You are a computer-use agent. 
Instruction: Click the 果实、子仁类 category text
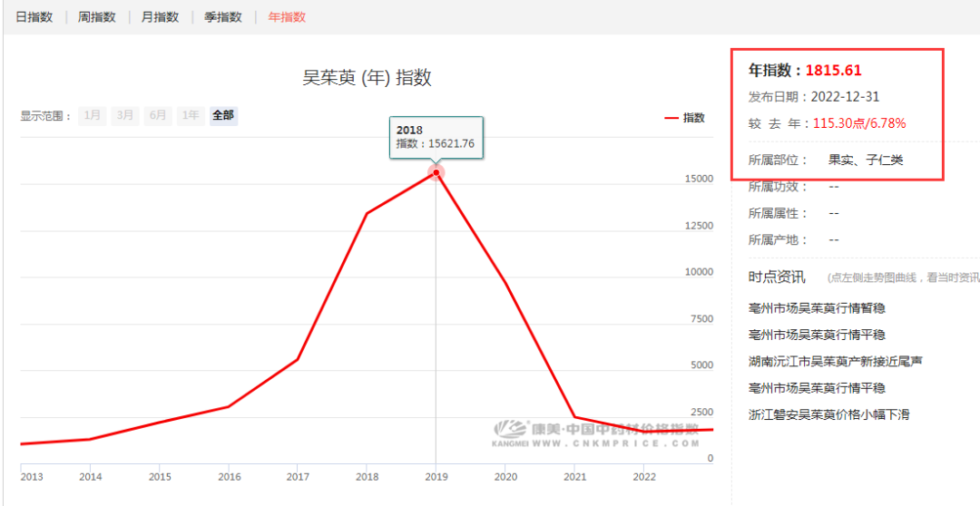(866, 160)
